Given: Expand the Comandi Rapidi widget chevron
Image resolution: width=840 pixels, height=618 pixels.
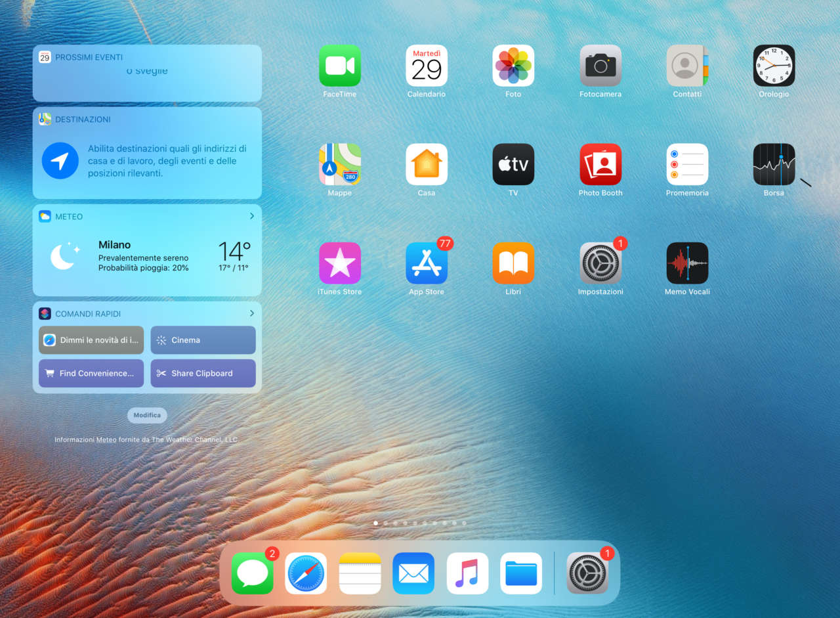Looking at the screenshot, I should click(252, 313).
